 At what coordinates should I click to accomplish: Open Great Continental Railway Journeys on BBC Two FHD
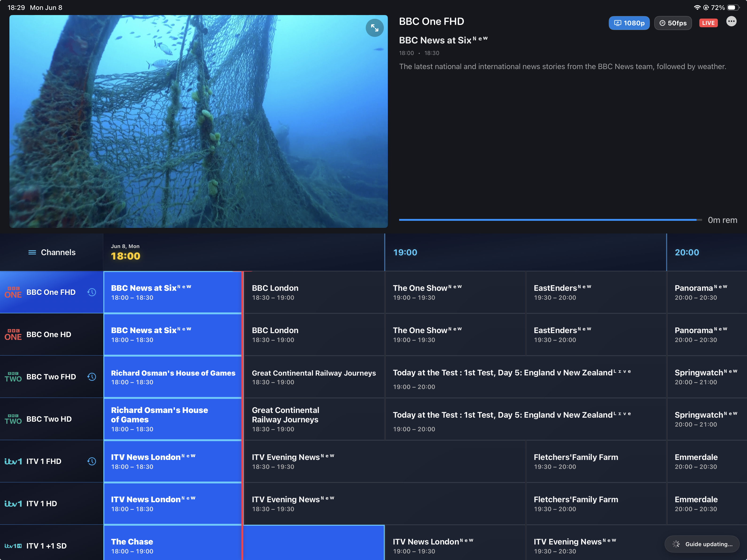coord(314,377)
